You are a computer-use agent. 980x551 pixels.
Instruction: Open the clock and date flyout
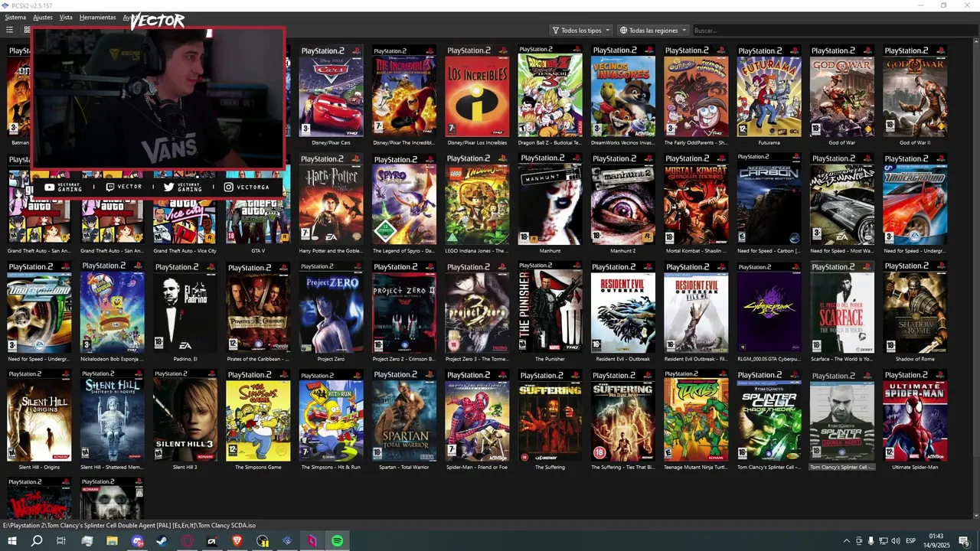click(936, 541)
